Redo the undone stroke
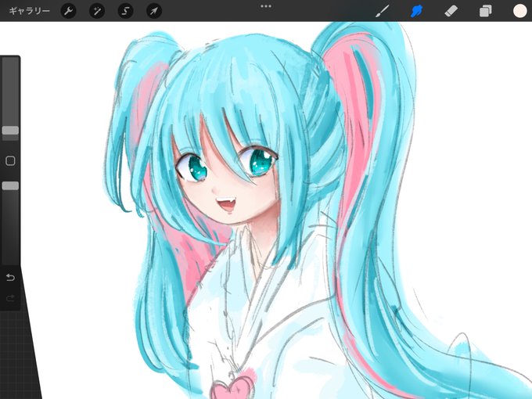The width and height of the screenshot is (532, 399). [x=10, y=298]
